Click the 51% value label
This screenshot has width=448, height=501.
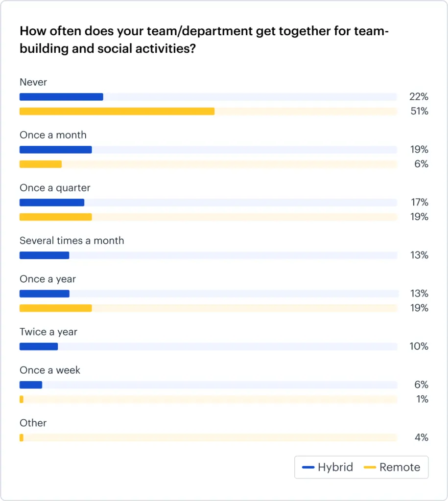tap(419, 112)
